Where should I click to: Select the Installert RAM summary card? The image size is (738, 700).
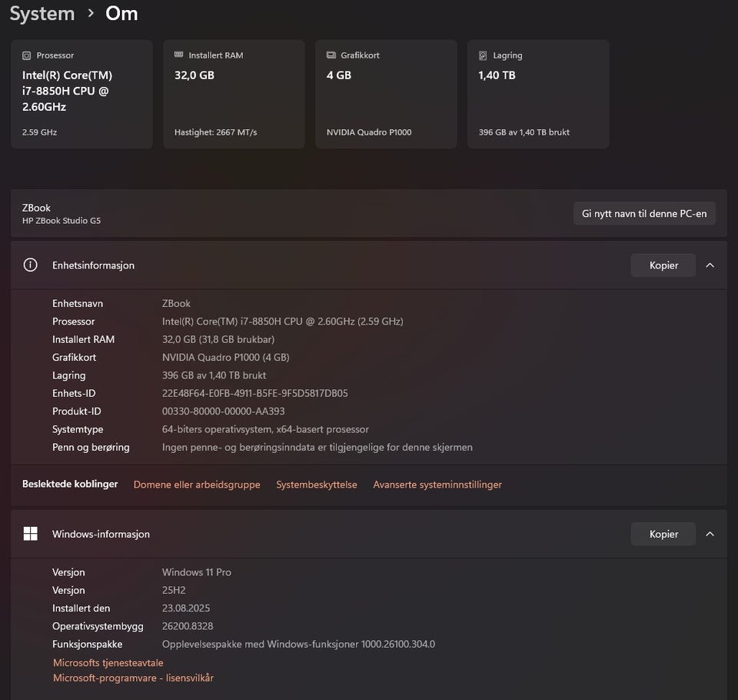click(x=234, y=94)
